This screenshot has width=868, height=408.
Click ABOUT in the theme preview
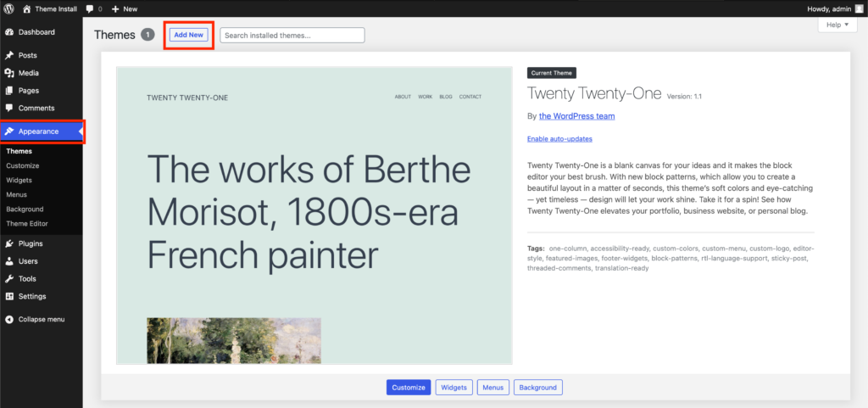pyautogui.click(x=403, y=97)
